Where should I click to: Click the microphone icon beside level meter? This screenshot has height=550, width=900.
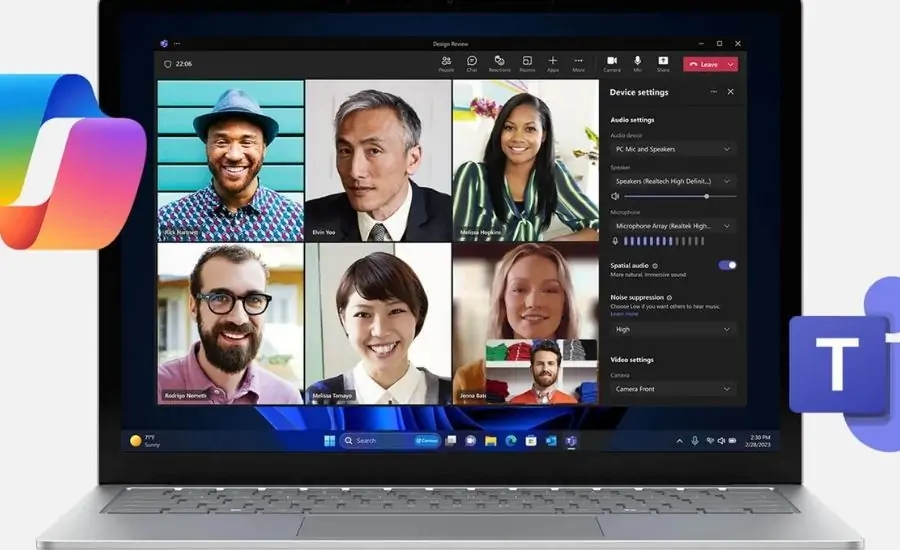tap(615, 241)
